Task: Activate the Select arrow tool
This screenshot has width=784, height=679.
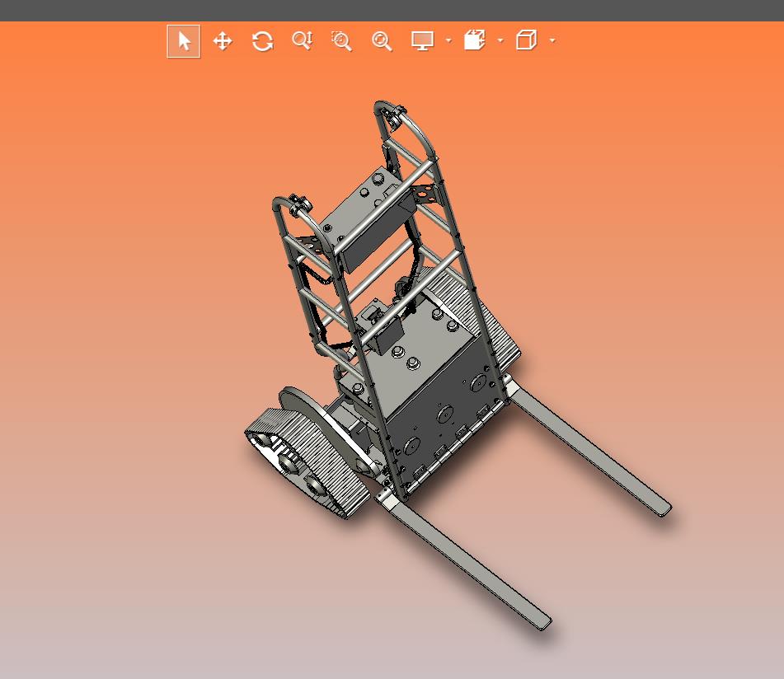Action: pos(184,41)
